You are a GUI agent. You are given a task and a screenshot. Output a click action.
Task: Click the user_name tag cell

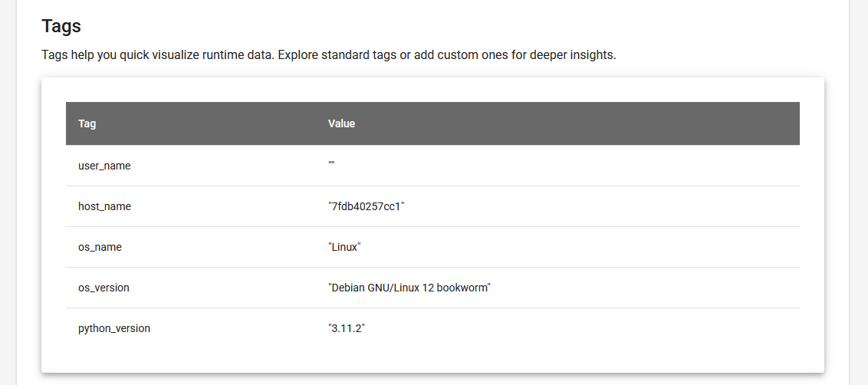pyautogui.click(x=104, y=166)
